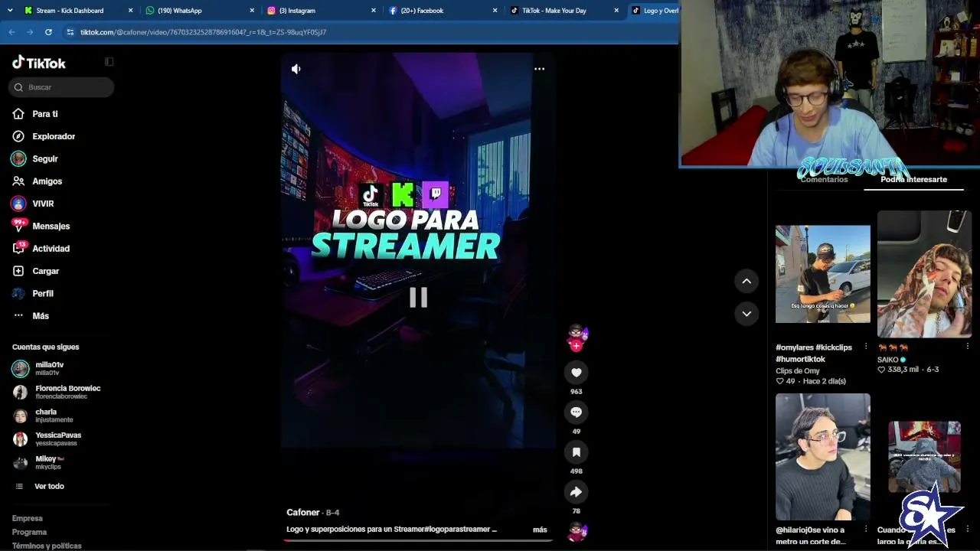Click the #logoparastreamer hashtag
The height and width of the screenshot is (551, 980).
[x=458, y=530]
